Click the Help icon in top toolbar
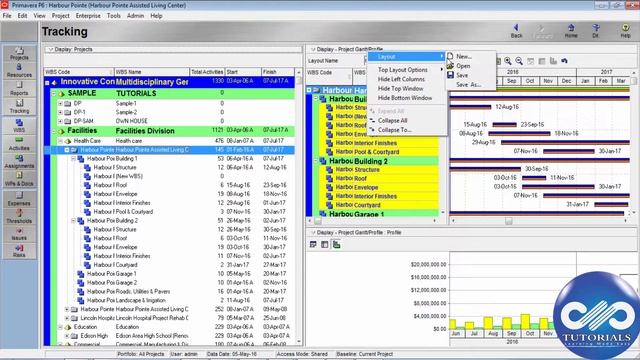640x360 pixels. pyautogui.click(x=625, y=31)
